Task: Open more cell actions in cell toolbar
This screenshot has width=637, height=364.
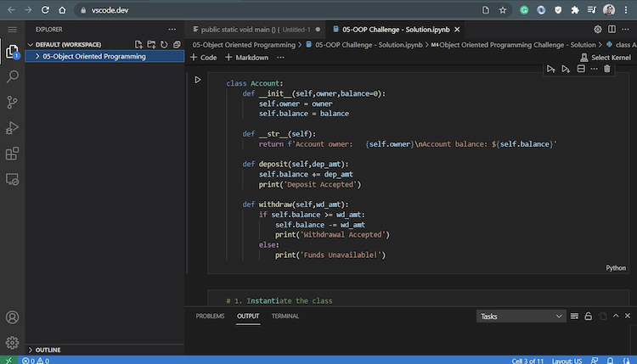Action: [594, 69]
